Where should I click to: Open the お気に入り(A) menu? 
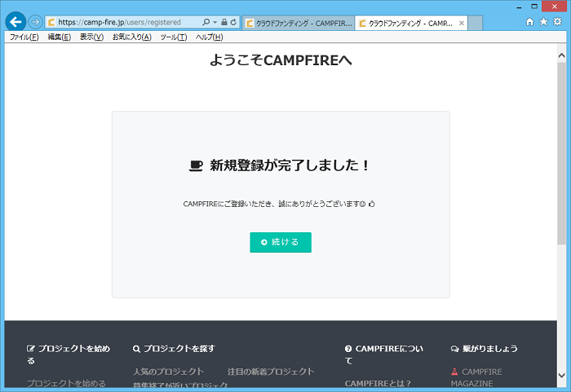(x=132, y=37)
